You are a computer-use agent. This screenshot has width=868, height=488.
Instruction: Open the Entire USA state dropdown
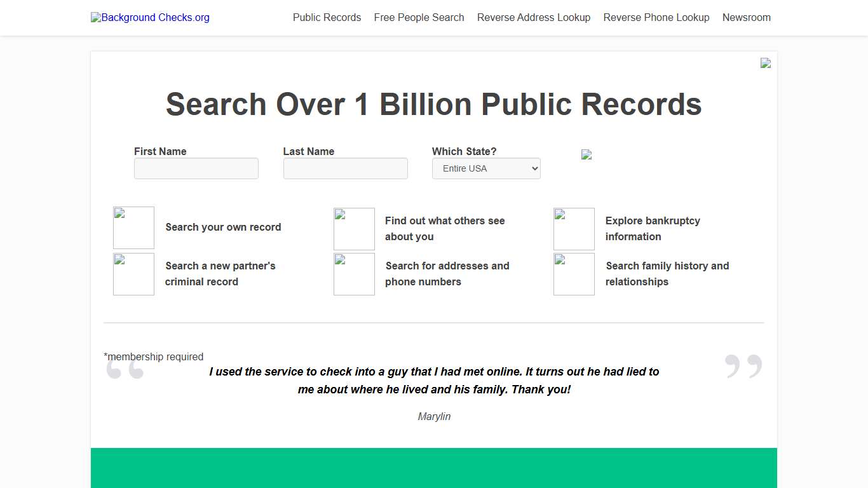(x=486, y=168)
